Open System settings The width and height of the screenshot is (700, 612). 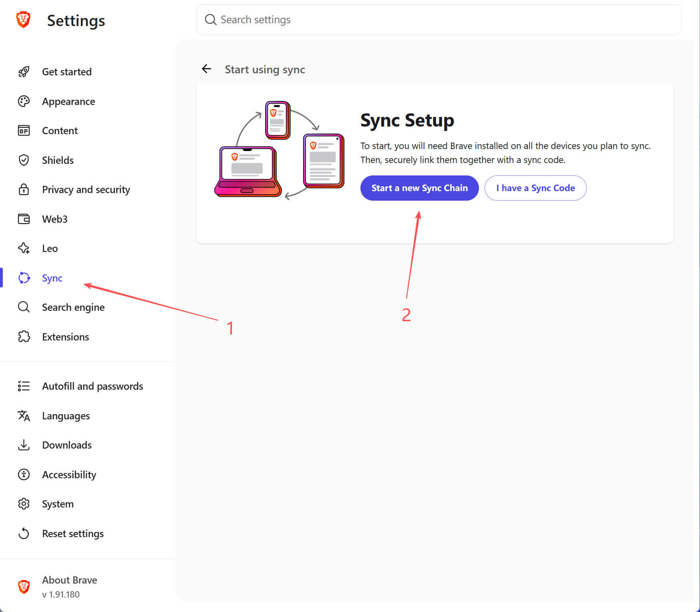(x=58, y=504)
